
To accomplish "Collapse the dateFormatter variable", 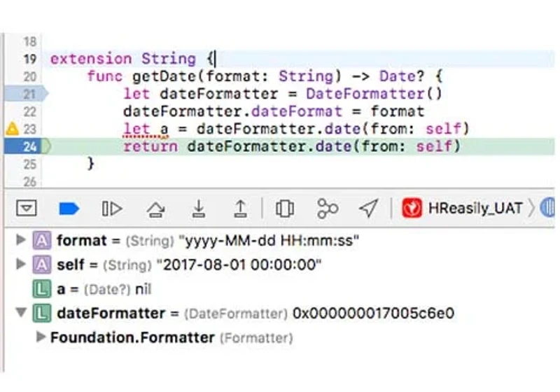I will [x=21, y=313].
